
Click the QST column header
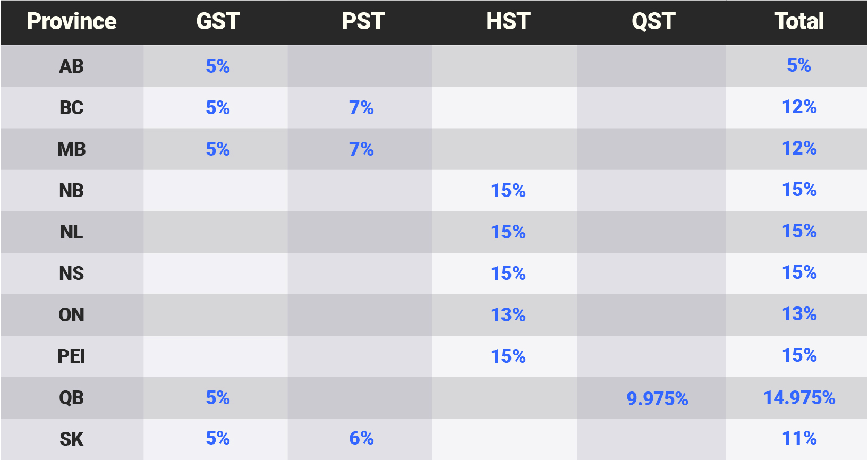tap(653, 21)
